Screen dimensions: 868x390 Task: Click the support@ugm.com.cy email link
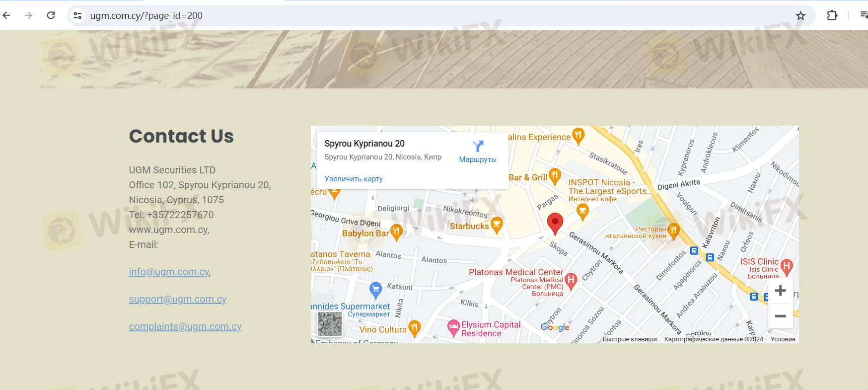pyautogui.click(x=177, y=299)
